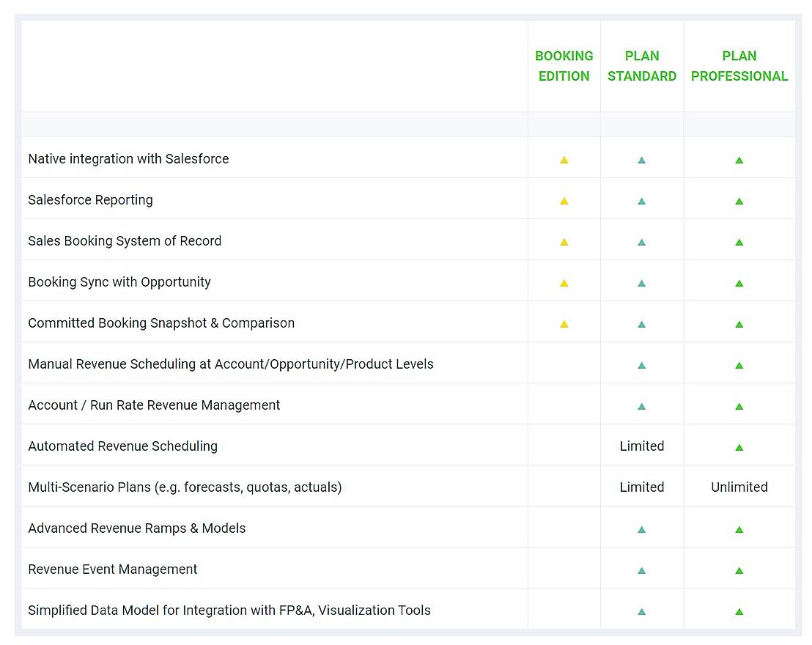Select the PLAN PROFESSIONAL column header
Screen dimensions: 812x645
739,66
